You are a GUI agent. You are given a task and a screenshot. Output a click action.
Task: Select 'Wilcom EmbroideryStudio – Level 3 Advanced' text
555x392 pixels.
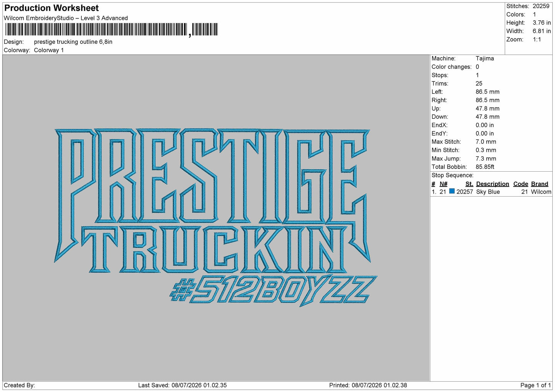(x=66, y=18)
